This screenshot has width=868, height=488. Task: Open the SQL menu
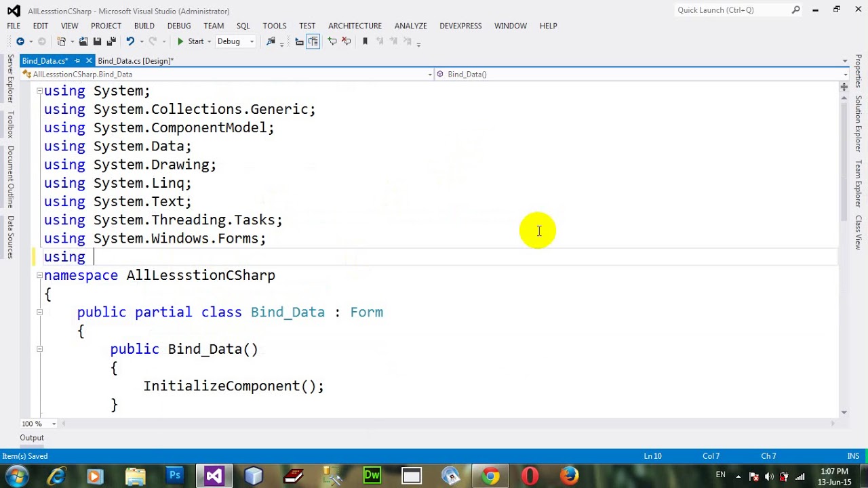point(243,26)
